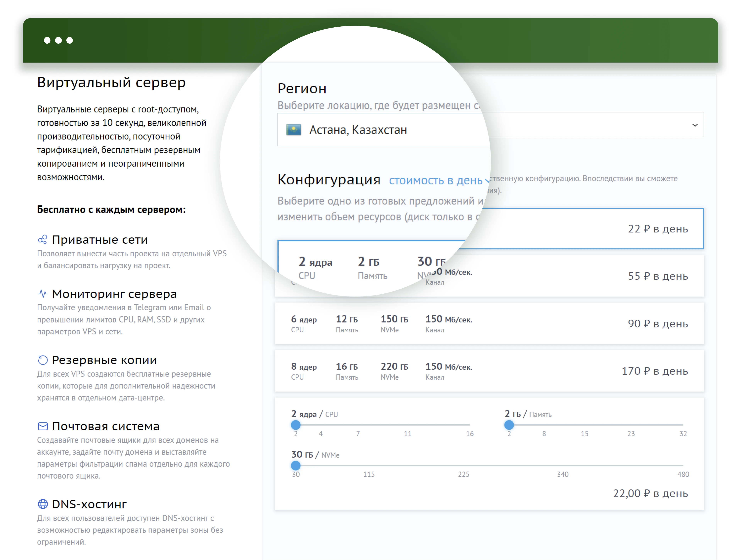The height and width of the screenshot is (560, 741).
Task: Click the three dots in the window header
Action: coord(58,40)
